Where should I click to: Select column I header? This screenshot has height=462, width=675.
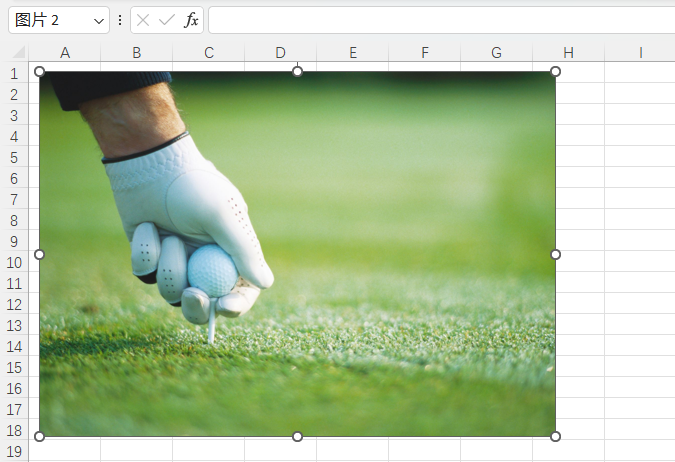pos(640,53)
